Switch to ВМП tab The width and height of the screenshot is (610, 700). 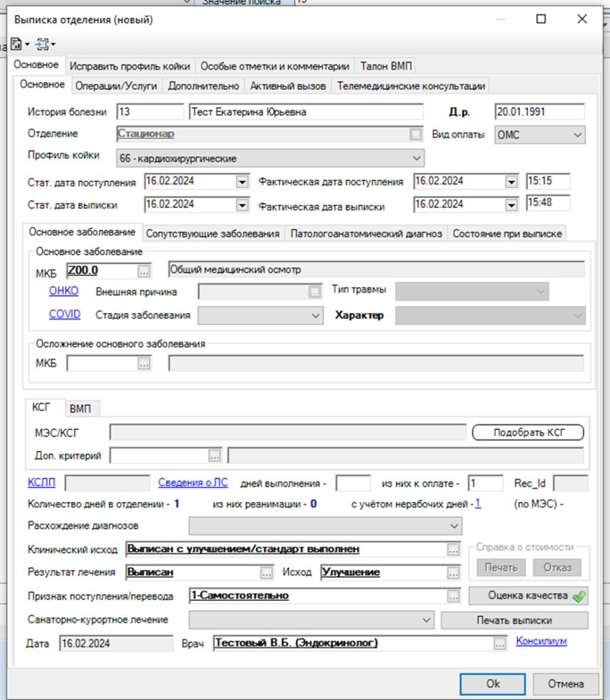[x=81, y=408]
